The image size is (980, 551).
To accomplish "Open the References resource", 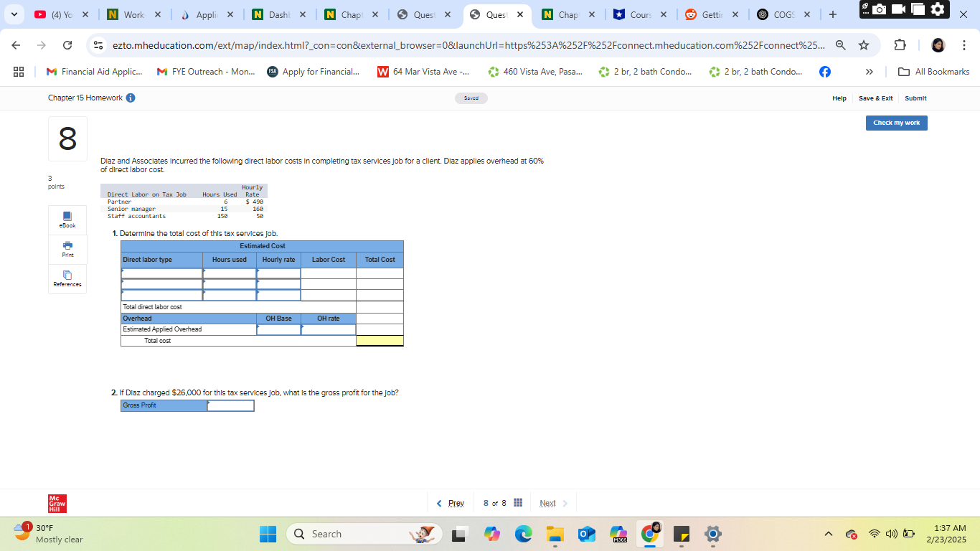I will click(x=67, y=278).
